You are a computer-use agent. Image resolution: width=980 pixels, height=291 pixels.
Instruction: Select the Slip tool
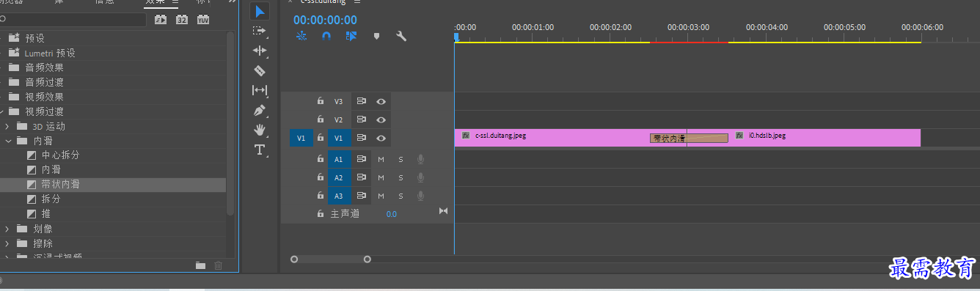(x=260, y=90)
